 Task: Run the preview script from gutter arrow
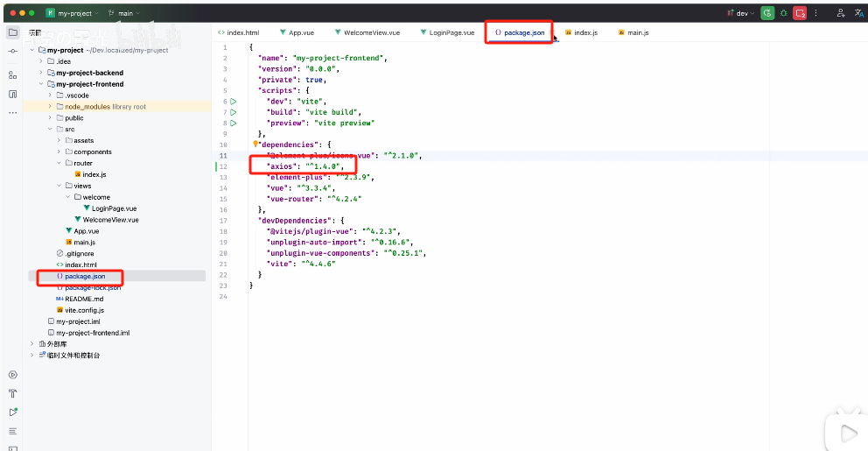tap(234, 123)
